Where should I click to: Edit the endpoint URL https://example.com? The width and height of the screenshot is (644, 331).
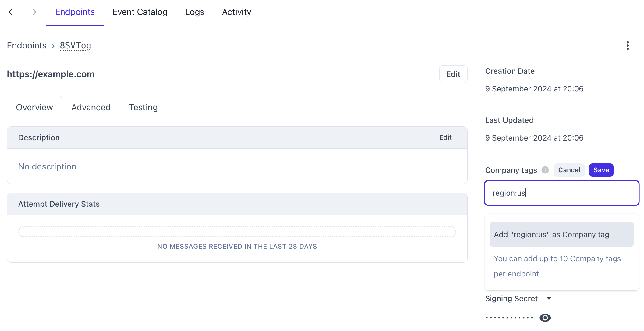click(x=453, y=74)
